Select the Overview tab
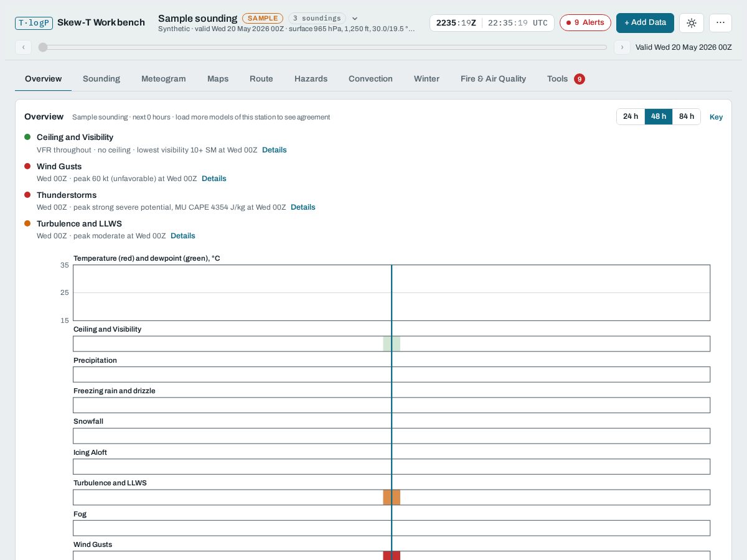 pos(44,79)
